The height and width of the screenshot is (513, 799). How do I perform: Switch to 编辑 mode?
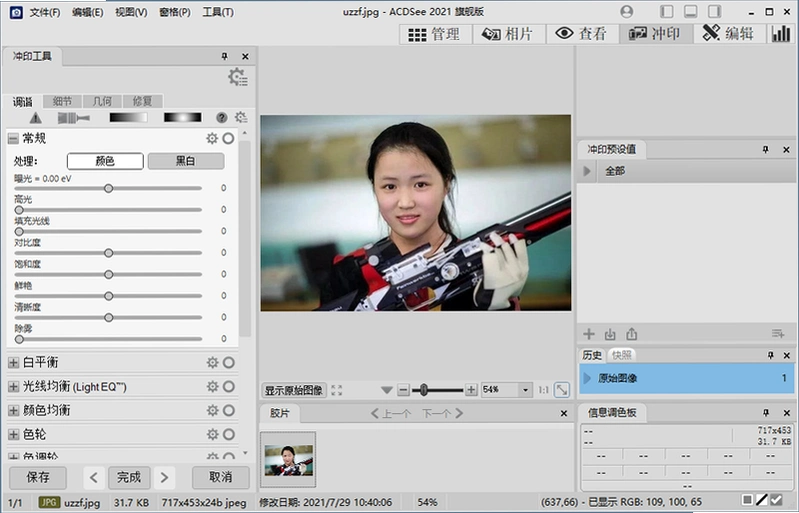pyautogui.click(x=729, y=34)
